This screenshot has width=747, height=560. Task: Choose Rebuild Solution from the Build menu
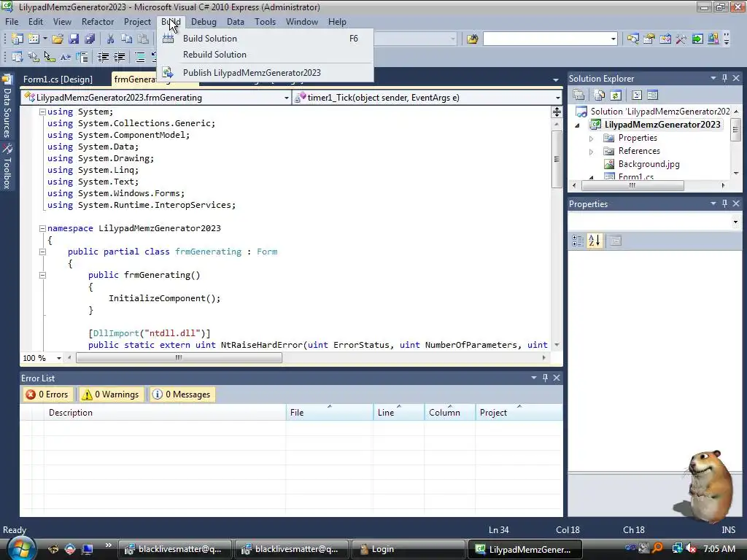click(266, 54)
